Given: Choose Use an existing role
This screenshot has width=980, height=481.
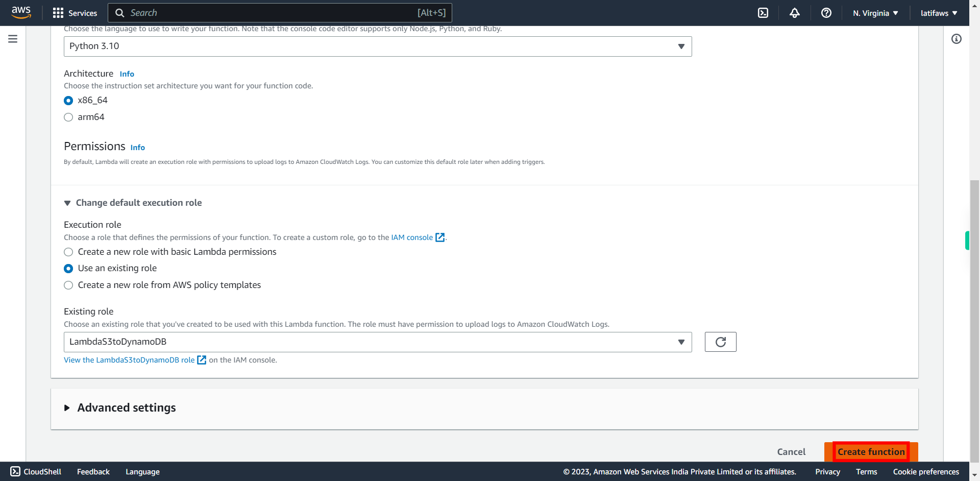Looking at the screenshot, I should pos(68,269).
